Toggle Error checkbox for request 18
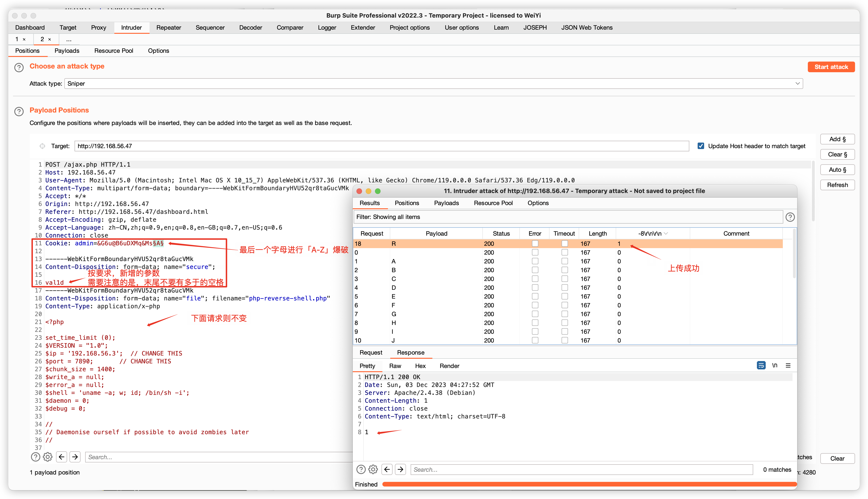Image resolution: width=868 pixels, height=499 pixels. click(535, 243)
